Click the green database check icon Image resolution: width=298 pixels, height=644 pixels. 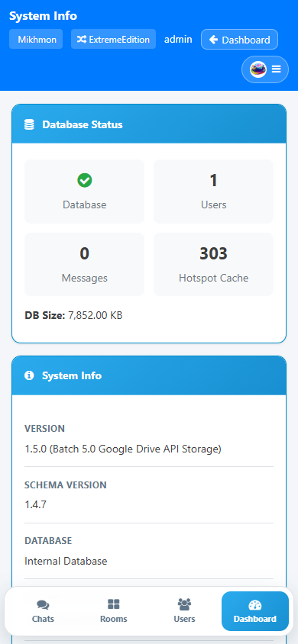click(85, 180)
